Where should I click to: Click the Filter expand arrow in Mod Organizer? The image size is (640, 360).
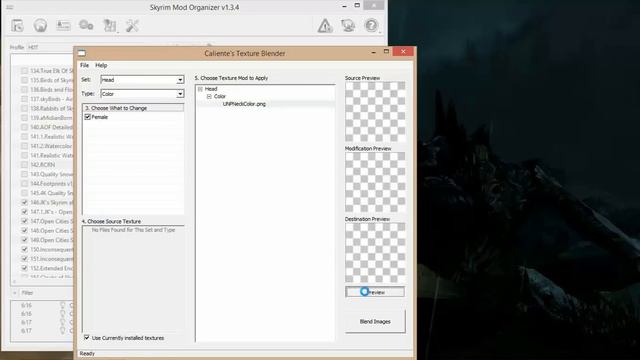15,293
